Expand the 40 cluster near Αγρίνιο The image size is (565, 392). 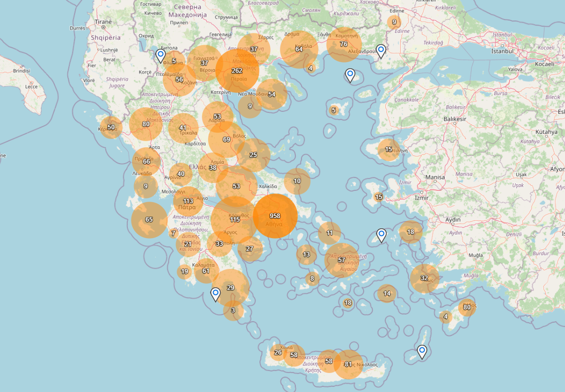pos(181,174)
